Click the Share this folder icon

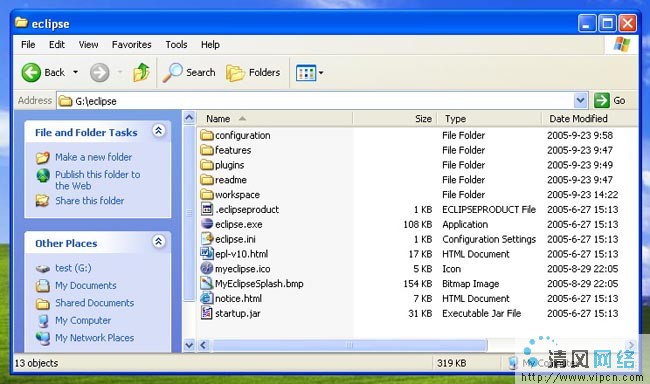pos(42,201)
